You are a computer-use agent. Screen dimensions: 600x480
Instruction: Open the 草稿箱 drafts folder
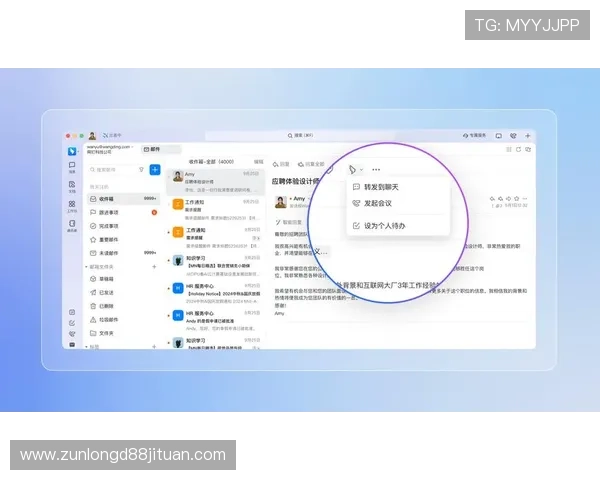tap(123, 279)
